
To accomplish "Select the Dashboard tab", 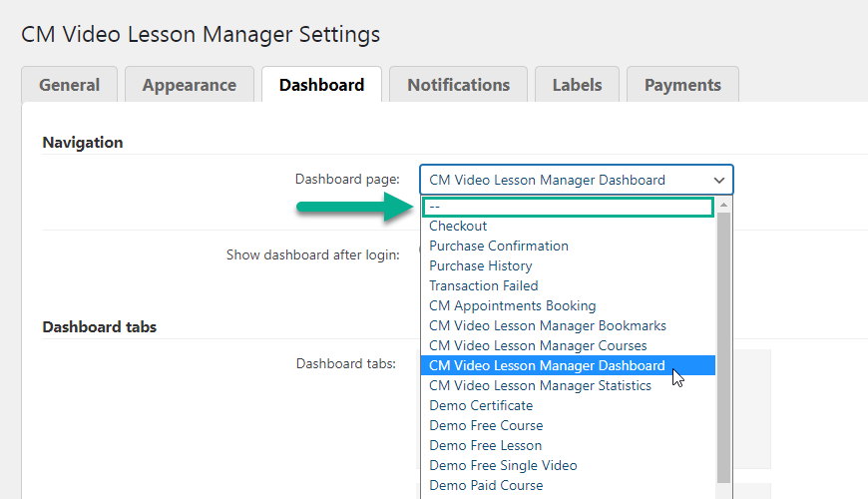I will coord(321,85).
